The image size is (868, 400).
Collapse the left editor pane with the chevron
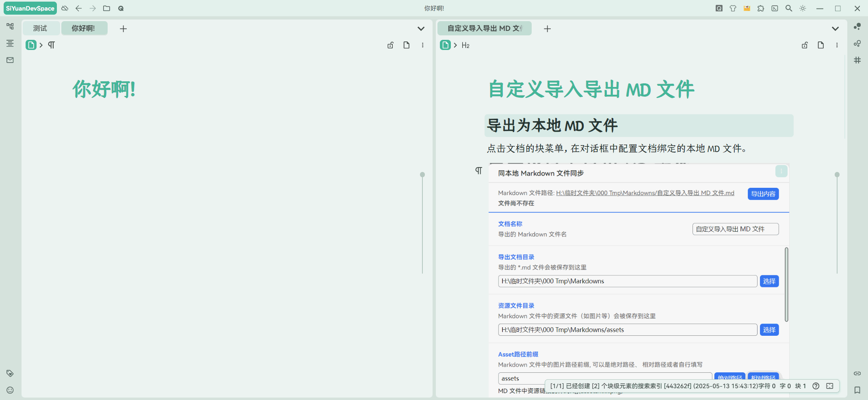tap(421, 28)
